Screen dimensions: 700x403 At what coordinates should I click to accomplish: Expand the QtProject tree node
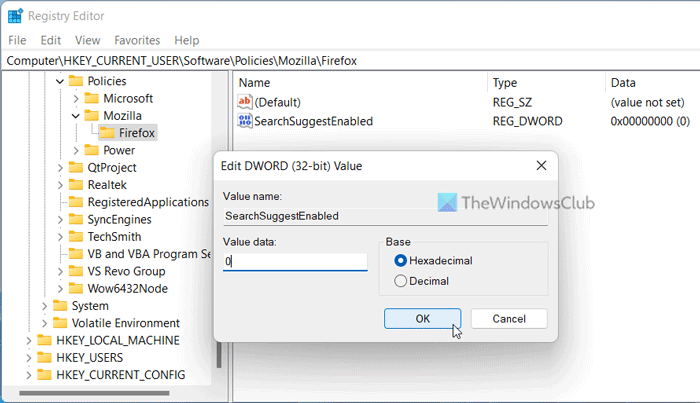tap(60, 168)
